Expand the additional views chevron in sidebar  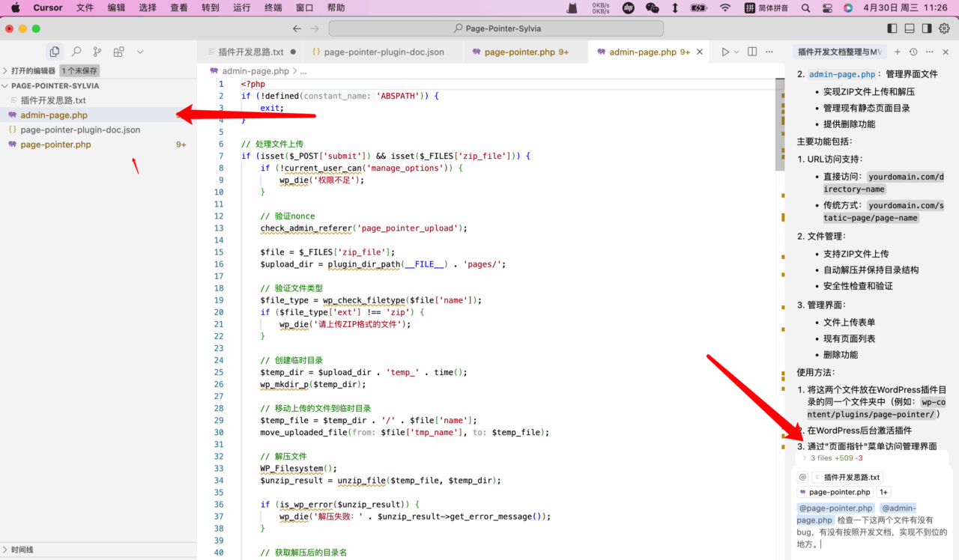(x=140, y=52)
